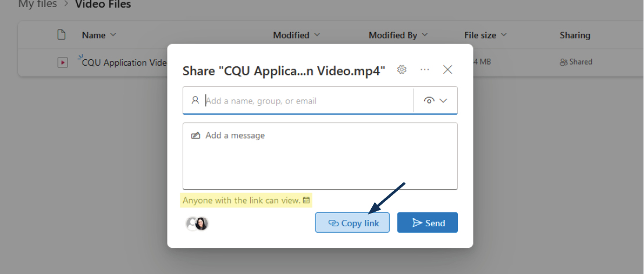The height and width of the screenshot is (274, 644).
Task: Click the person icon in recipient field
Action: tap(195, 101)
